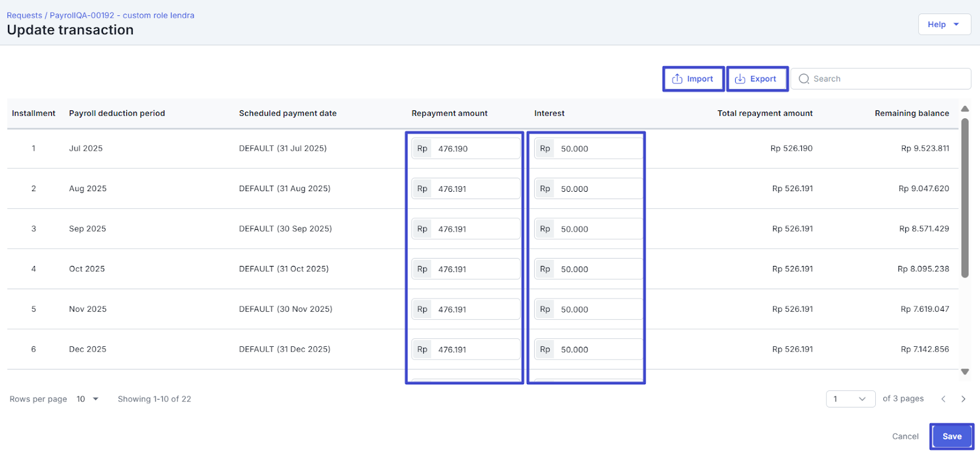
Task: Click the Import upload icon
Action: click(x=677, y=79)
